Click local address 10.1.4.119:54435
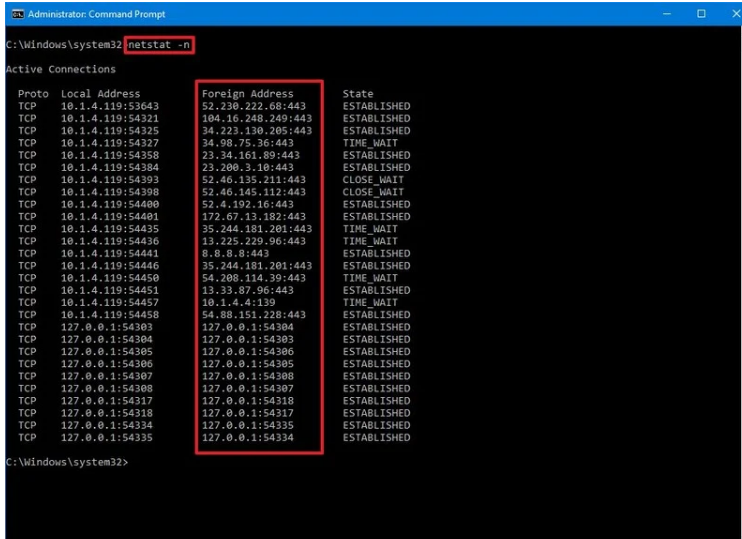 pos(110,229)
